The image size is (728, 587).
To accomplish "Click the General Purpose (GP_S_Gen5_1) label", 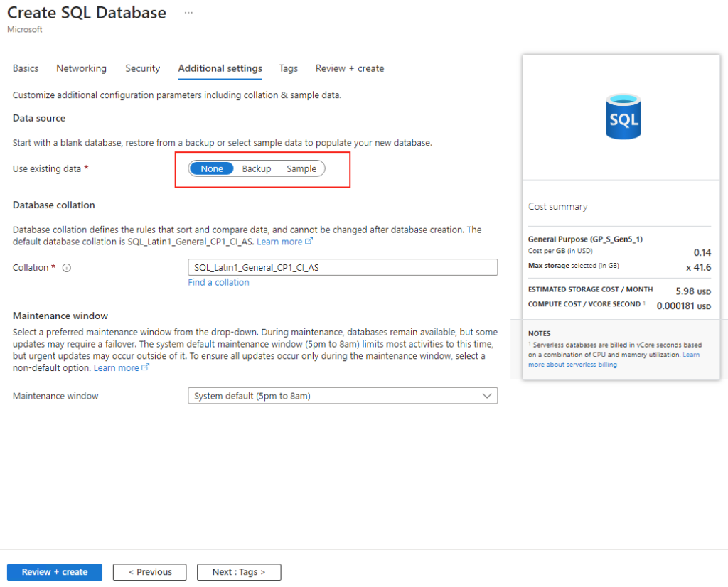I will click(586, 239).
